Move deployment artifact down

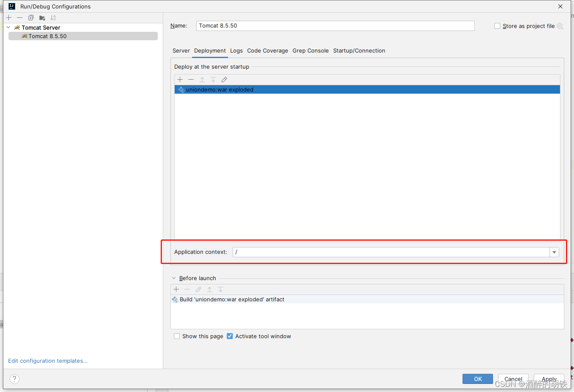click(x=213, y=80)
